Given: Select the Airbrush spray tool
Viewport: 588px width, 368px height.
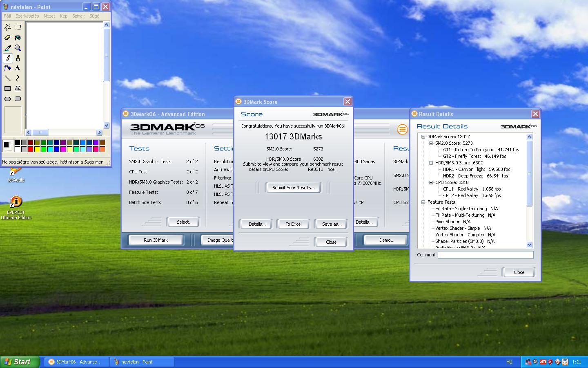Looking at the screenshot, I should click(x=8, y=68).
